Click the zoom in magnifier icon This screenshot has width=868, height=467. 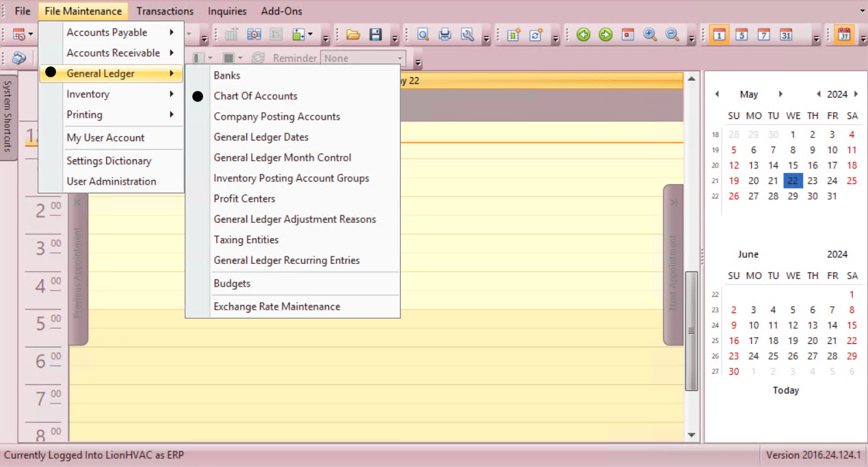650,35
